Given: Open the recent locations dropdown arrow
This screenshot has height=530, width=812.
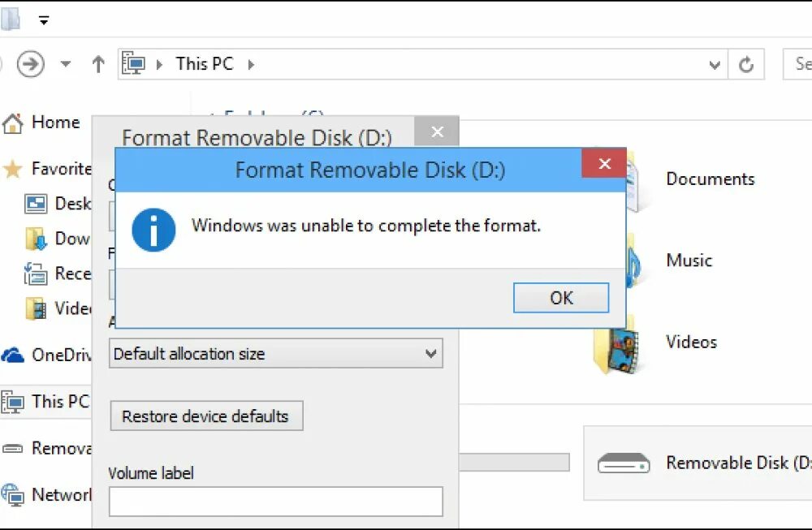Looking at the screenshot, I should 66,64.
